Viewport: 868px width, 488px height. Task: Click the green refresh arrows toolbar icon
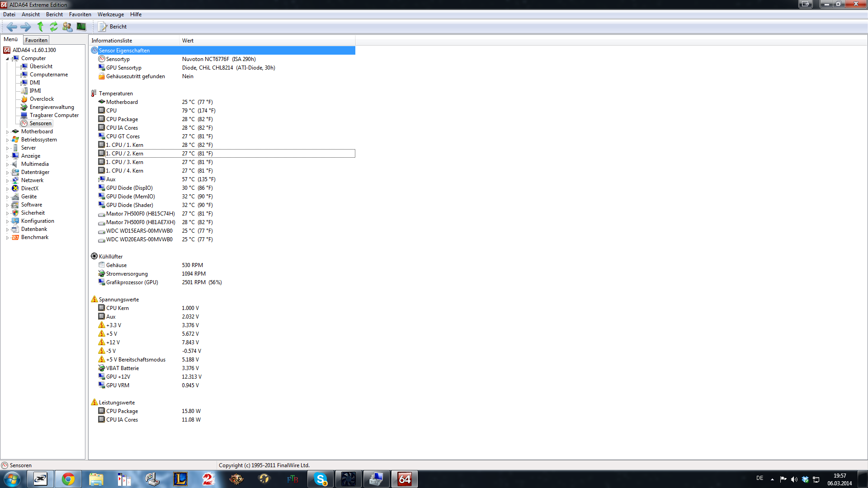(54, 27)
